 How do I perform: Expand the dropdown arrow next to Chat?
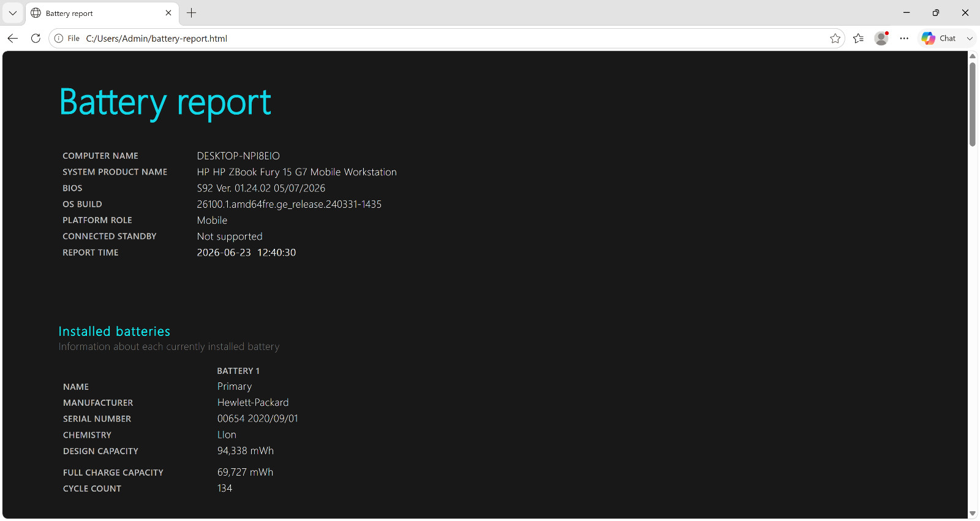[970, 38]
